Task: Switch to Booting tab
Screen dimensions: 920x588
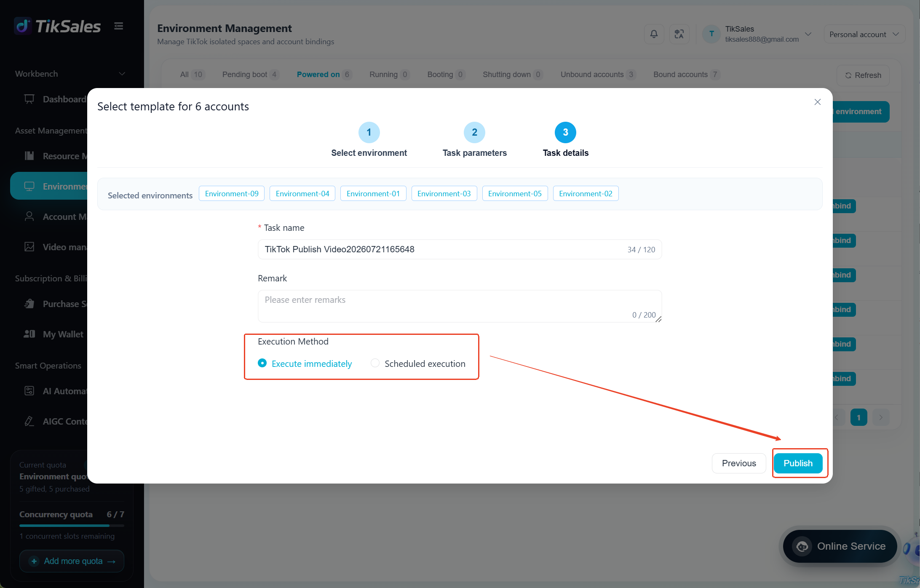Action: point(446,75)
